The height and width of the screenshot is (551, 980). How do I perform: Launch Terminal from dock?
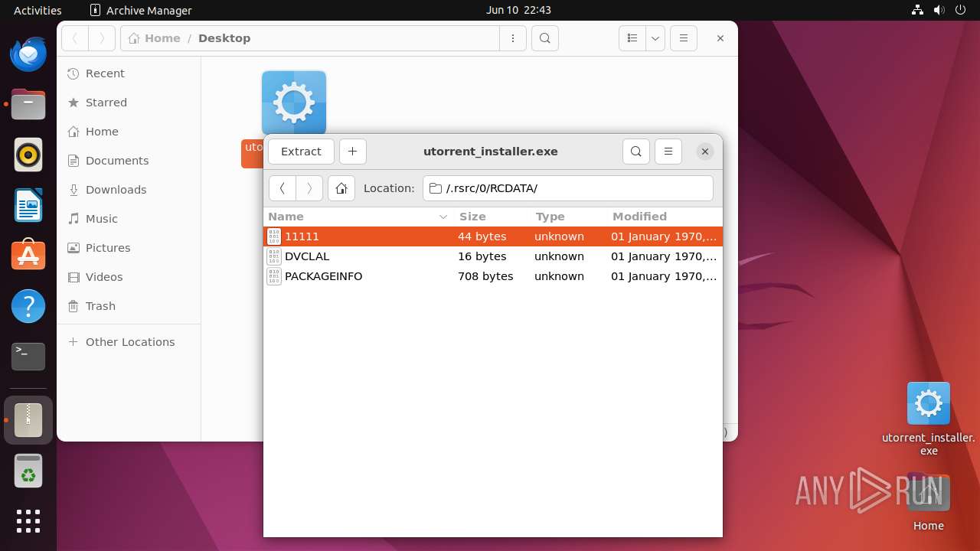28,357
